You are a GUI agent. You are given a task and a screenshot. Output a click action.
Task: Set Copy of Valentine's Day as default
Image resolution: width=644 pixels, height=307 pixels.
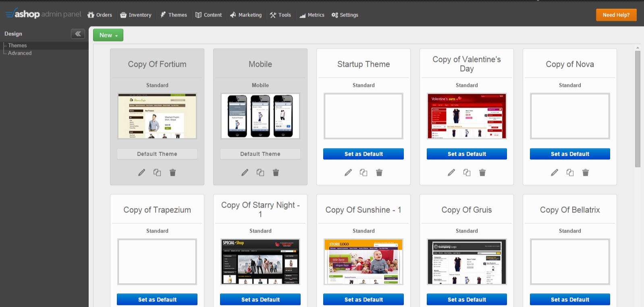click(467, 154)
